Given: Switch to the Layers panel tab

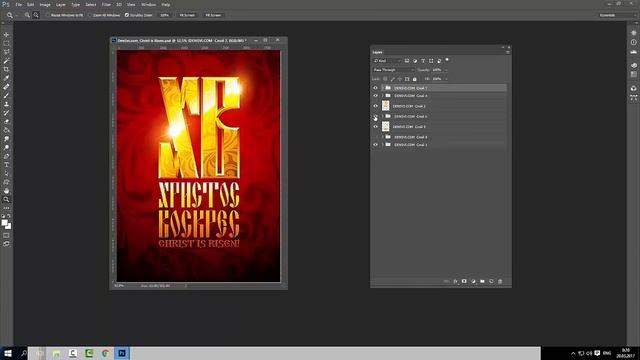Looking at the screenshot, I should click(378, 52).
